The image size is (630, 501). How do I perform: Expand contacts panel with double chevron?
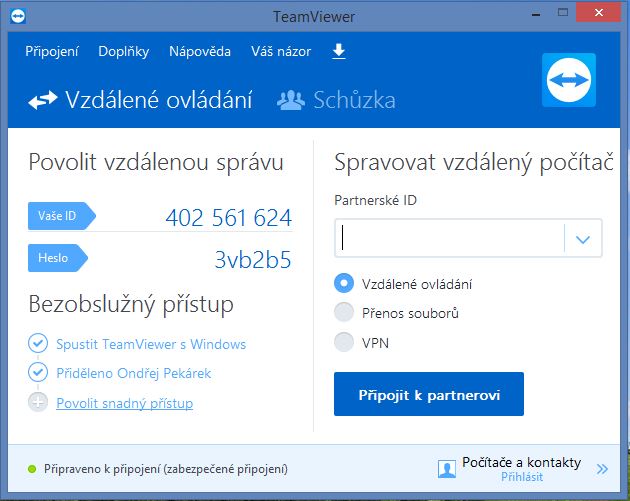602,469
